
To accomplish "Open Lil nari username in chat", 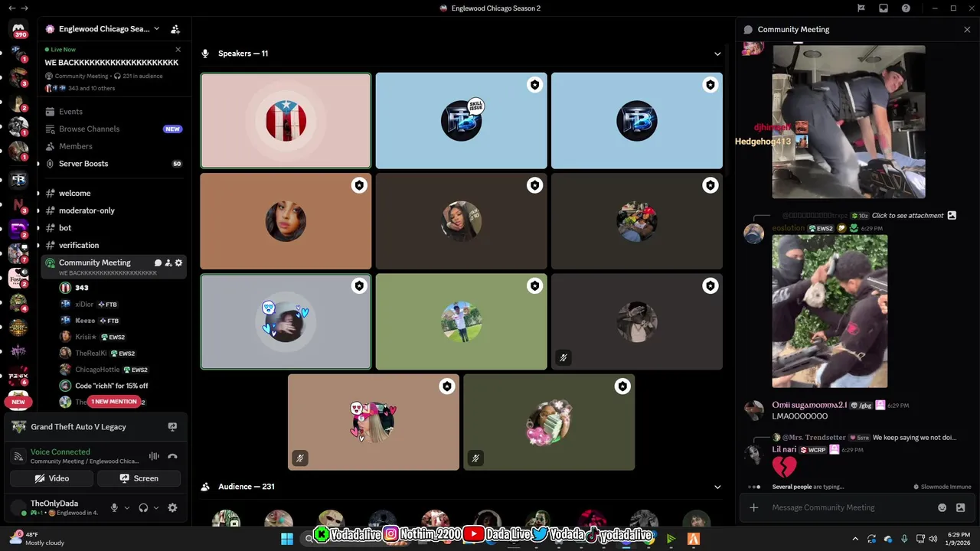I will [x=784, y=449].
